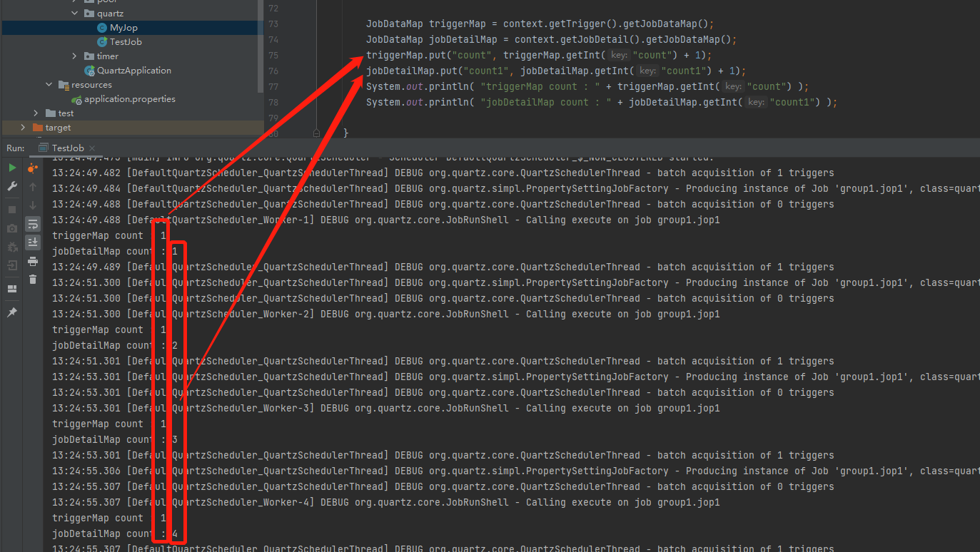980x552 pixels.
Task: Click 'JobDataMap jobDetailMap' declaration line
Action: 551,39
